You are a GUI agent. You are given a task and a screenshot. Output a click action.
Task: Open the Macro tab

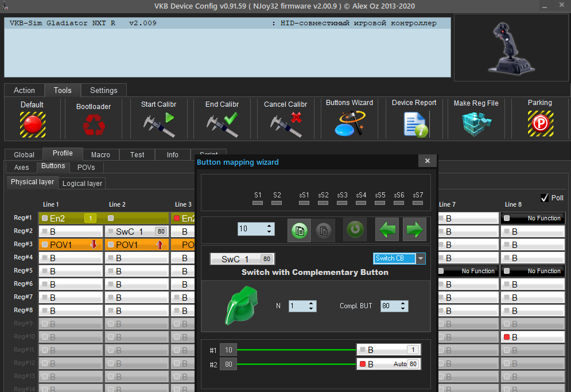click(100, 155)
